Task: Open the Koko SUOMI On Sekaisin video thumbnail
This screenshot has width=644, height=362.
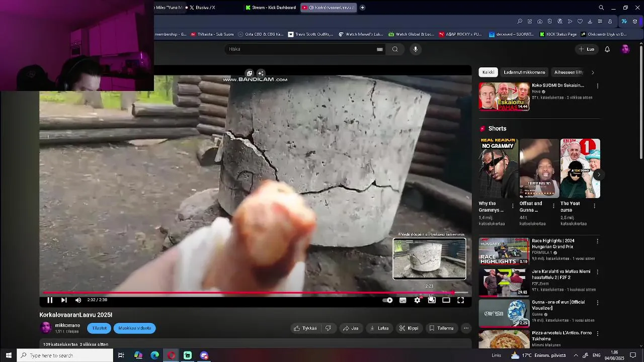Action: [x=504, y=97]
